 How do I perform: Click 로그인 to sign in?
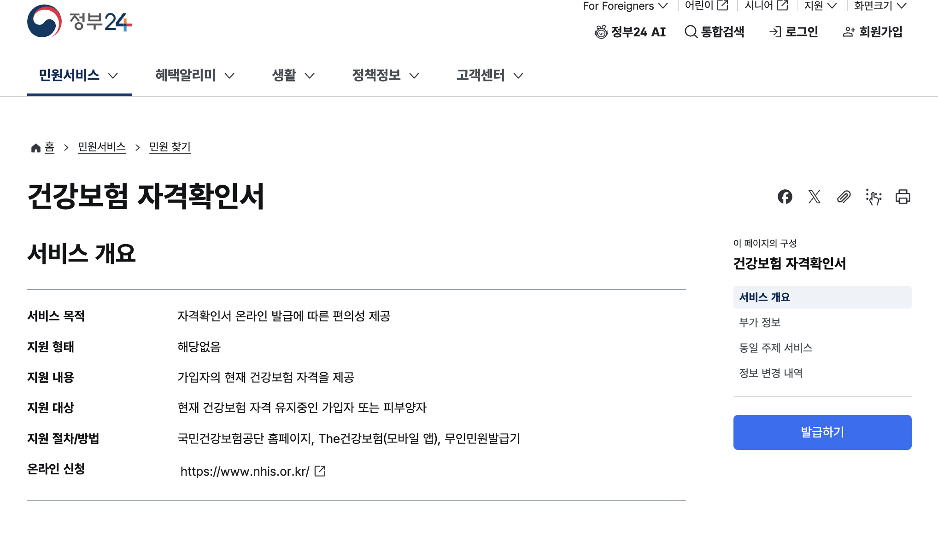pos(794,32)
